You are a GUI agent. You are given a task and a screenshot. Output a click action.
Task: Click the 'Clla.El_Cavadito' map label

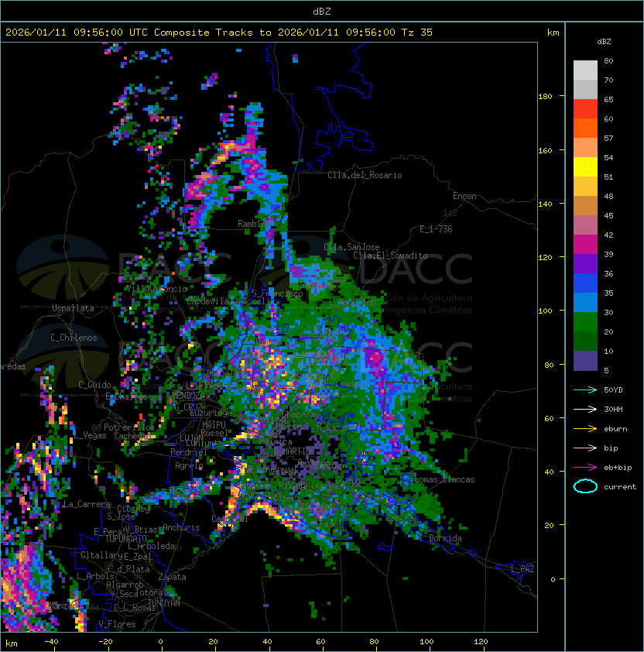point(390,256)
